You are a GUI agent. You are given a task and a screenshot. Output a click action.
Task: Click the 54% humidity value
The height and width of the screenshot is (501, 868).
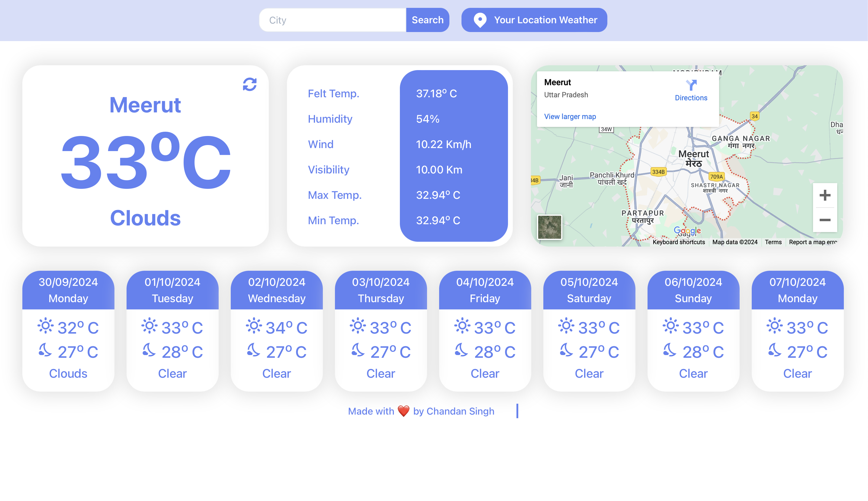[x=427, y=119]
